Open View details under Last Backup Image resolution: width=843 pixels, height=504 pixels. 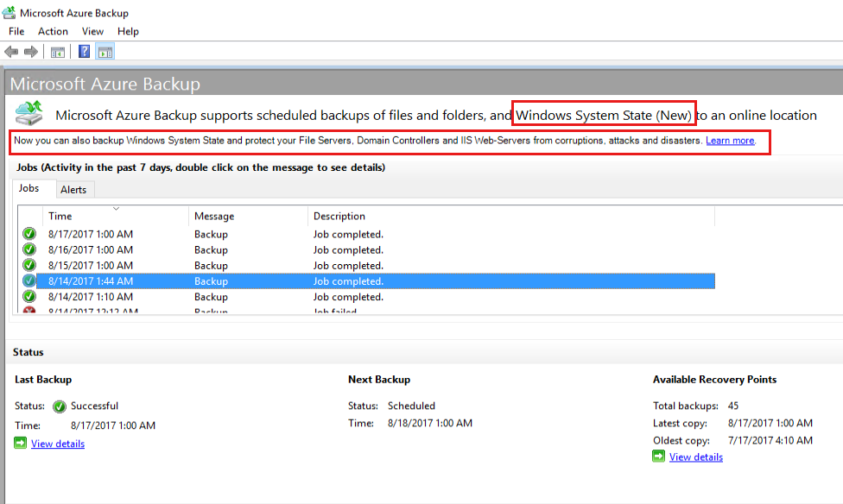pyautogui.click(x=58, y=444)
